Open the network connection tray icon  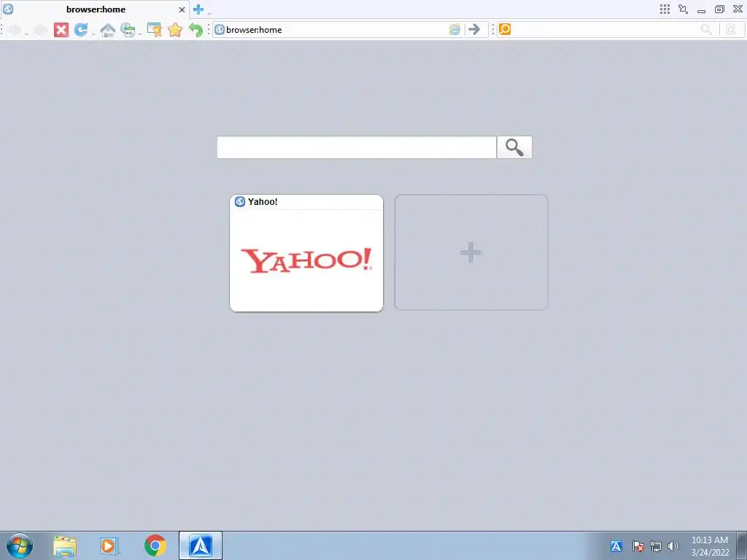(656, 546)
